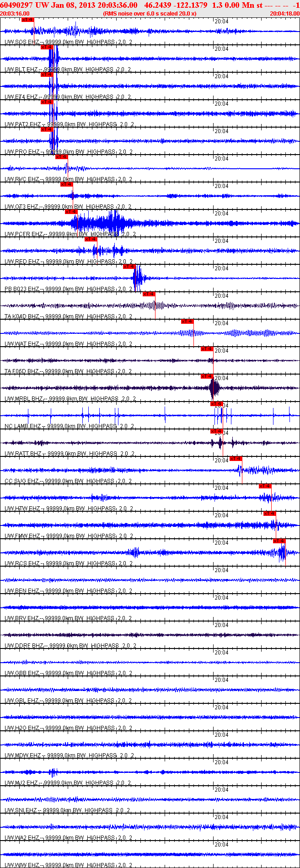Select the pick marker on UW.MRBL trace
This screenshot has height=868, width=300.
pos(207,376)
